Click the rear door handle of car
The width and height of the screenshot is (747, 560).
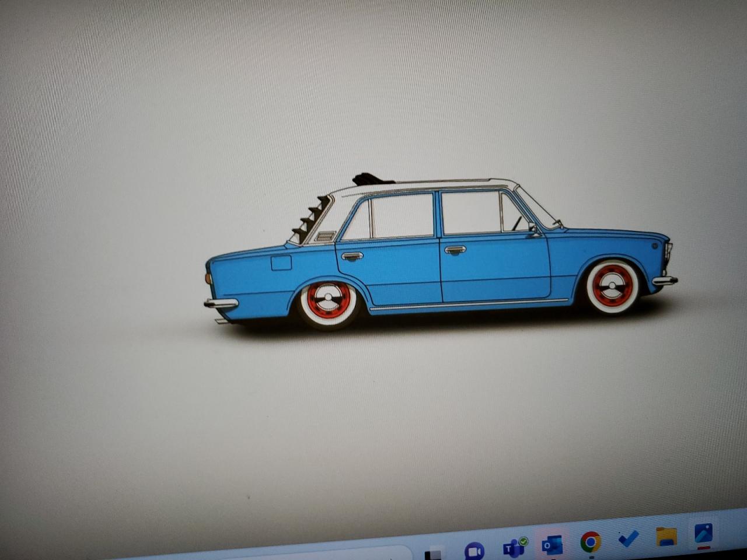pyautogui.click(x=352, y=256)
